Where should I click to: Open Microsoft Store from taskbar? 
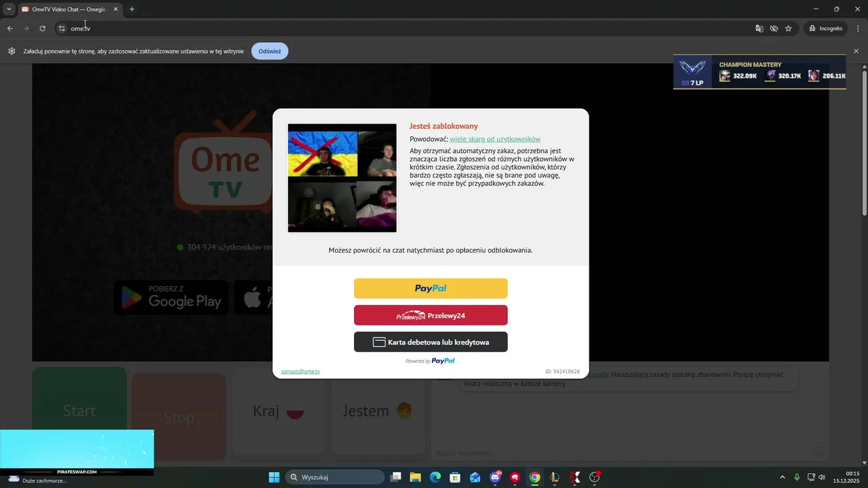coord(455,477)
